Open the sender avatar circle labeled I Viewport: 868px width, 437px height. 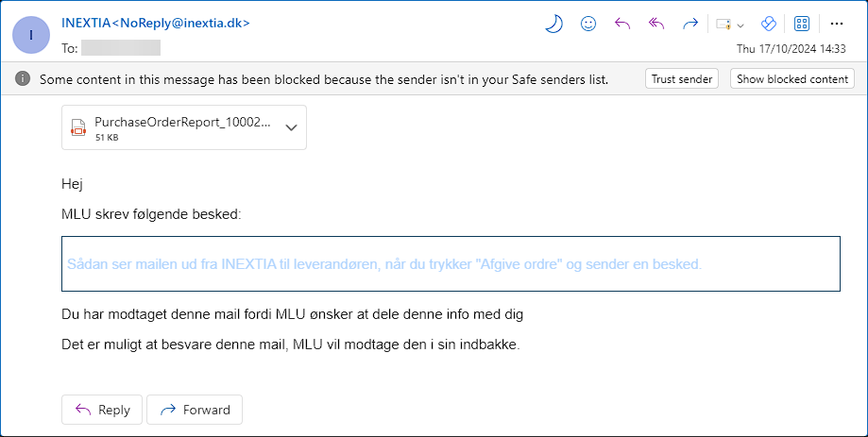pyautogui.click(x=31, y=35)
